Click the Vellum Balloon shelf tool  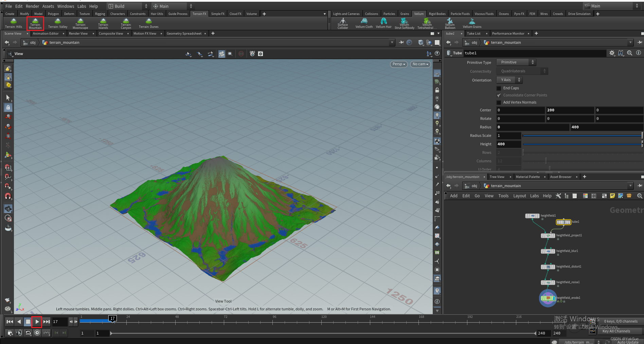coord(450,23)
